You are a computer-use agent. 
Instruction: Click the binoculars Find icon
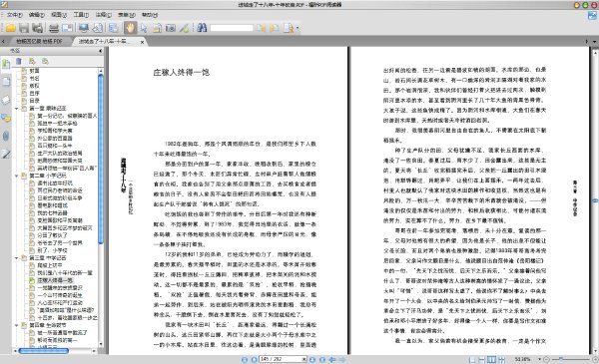pyautogui.click(x=202, y=28)
